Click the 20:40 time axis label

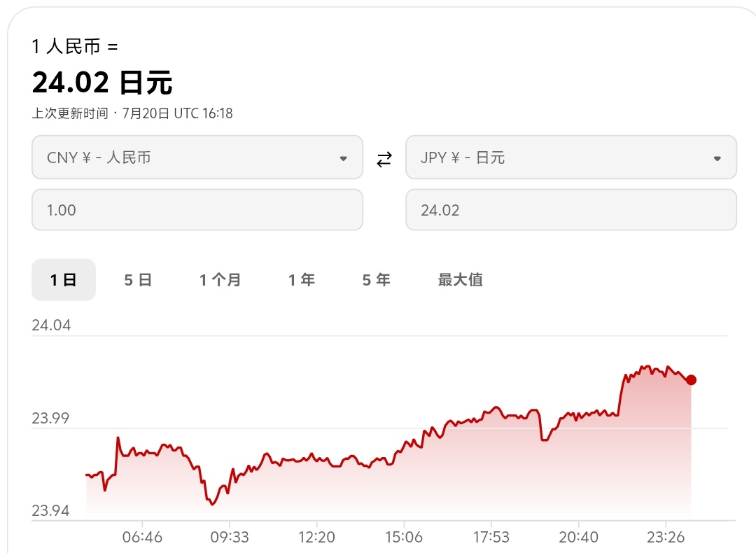point(579,537)
